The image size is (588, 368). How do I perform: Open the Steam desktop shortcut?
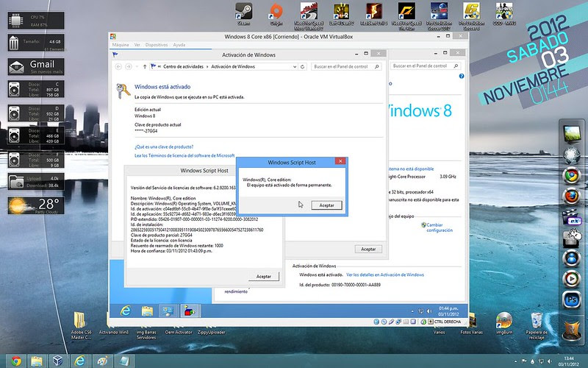(x=243, y=13)
